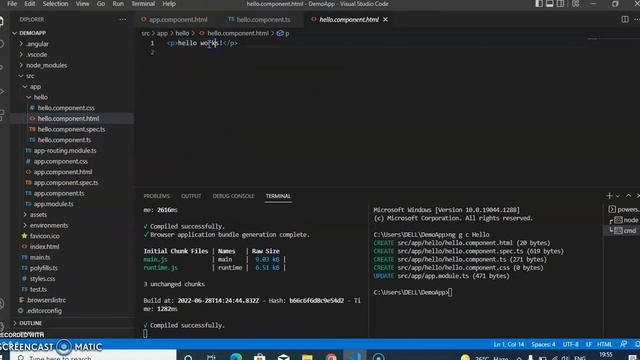Image resolution: width=640 pixels, height=360 pixels.
Task: Open customize layout icon
Action: click(576, 4)
